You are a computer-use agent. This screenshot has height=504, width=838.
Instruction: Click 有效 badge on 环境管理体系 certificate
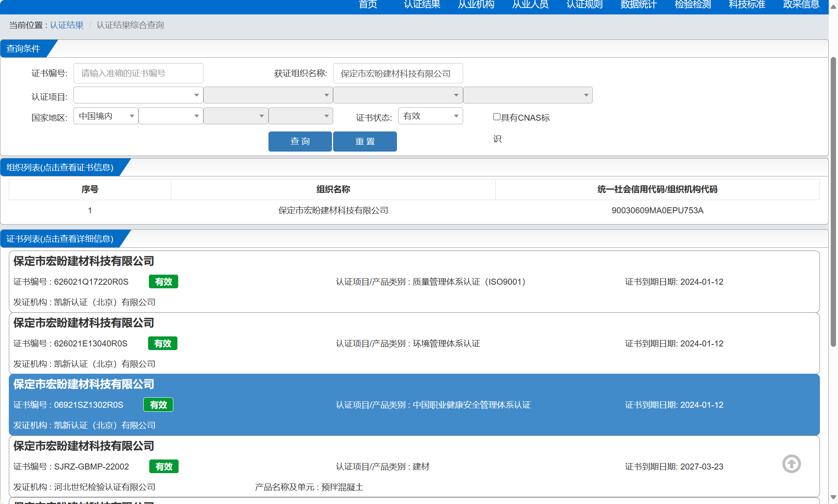(163, 344)
